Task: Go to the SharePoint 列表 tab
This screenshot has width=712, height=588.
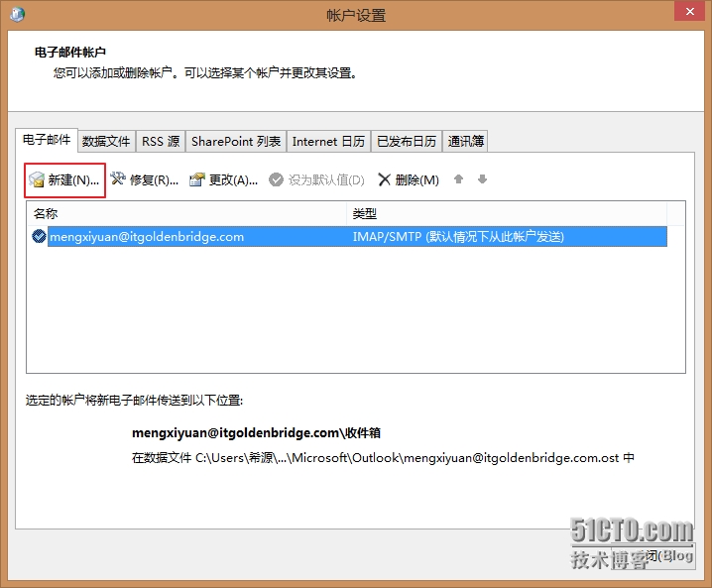Action: (x=236, y=142)
